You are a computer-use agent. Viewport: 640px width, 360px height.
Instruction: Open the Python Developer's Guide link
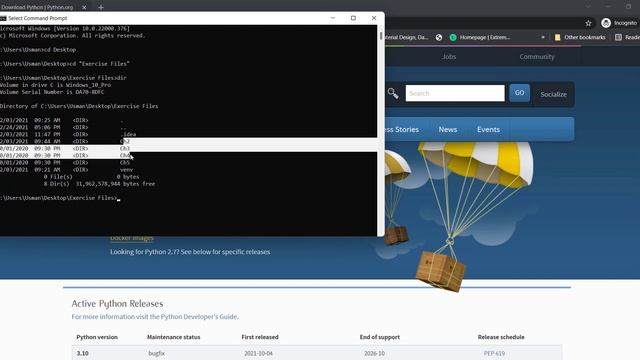(x=199, y=317)
